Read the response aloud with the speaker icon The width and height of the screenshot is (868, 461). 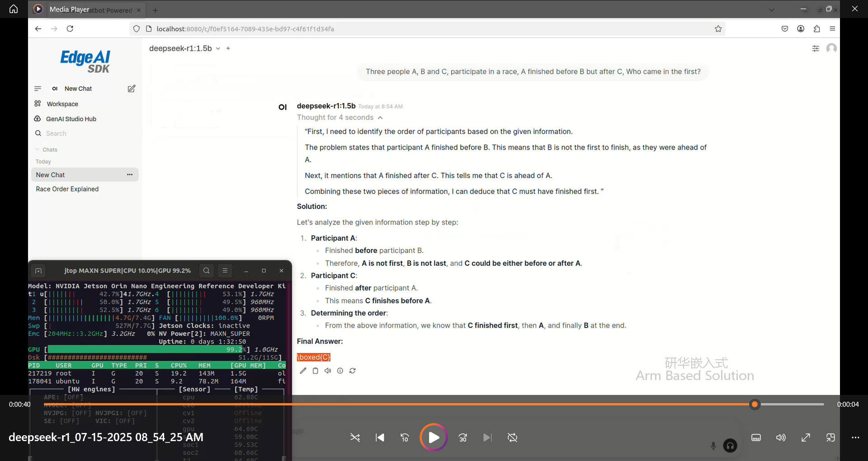point(328,371)
